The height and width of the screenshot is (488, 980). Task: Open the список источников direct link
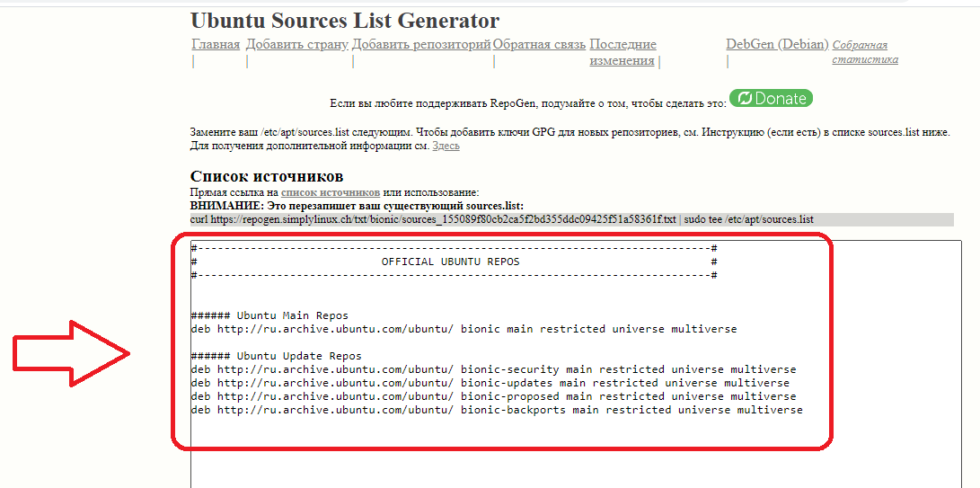330,192
